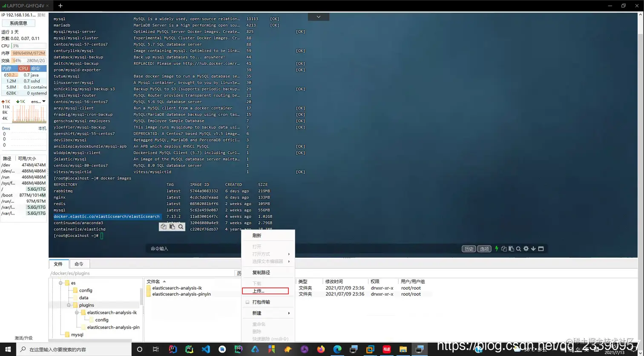Click the 内存 usage bar

(29, 53)
